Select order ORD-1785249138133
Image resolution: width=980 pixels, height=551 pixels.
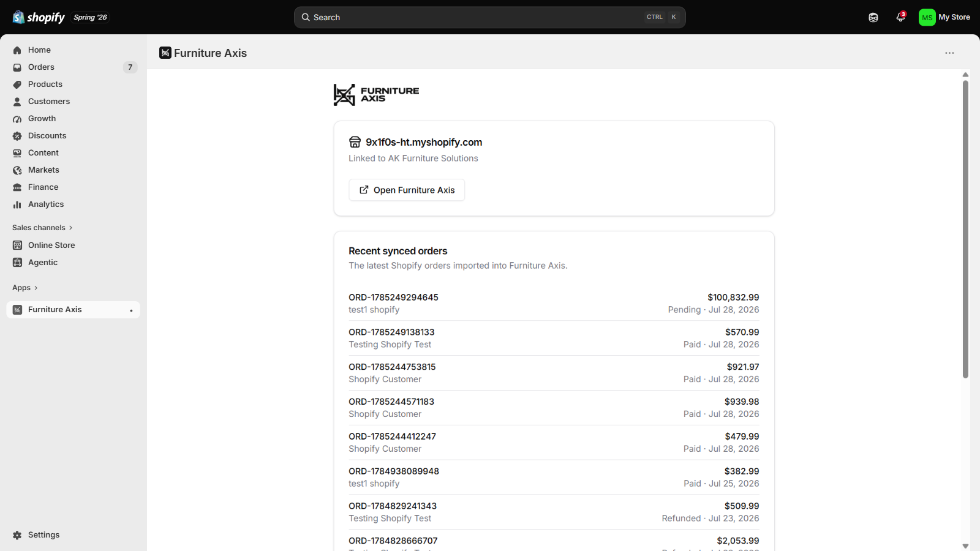554,339
